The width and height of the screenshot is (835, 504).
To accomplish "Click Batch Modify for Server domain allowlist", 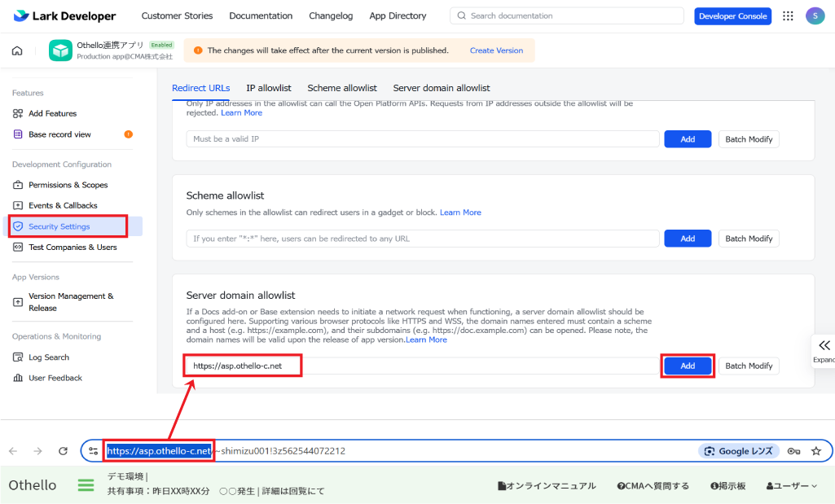I will click(x=749, y=366).
